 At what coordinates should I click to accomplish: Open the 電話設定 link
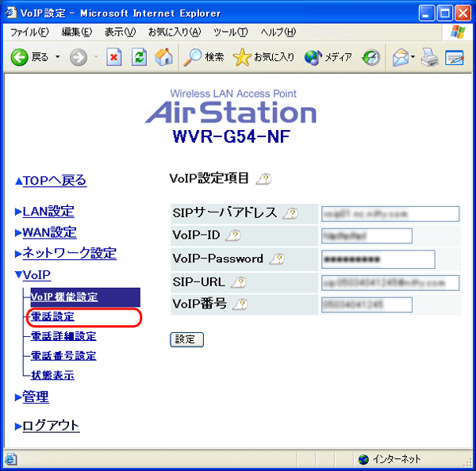coord(52,317)
